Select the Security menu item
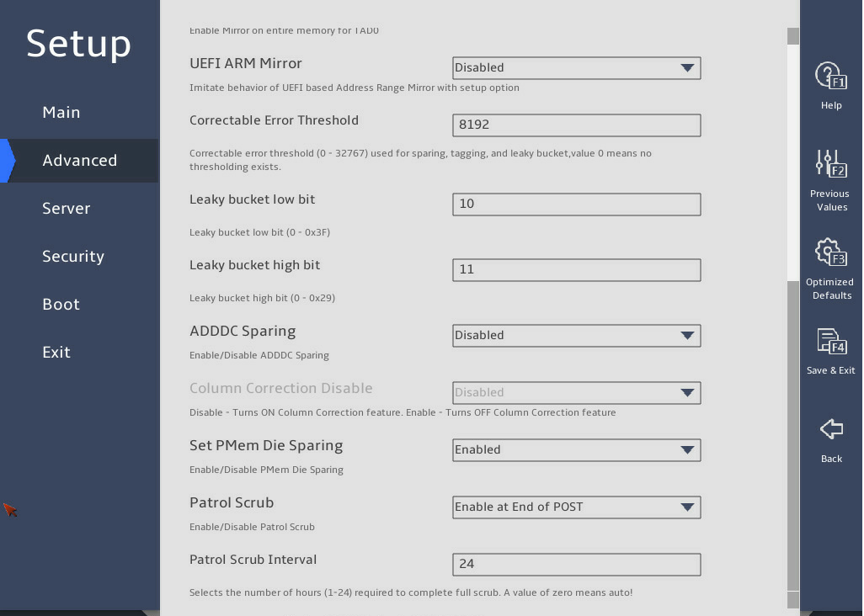Image resolution: width=864 pixels, height=616 pixels. point(73,256)
